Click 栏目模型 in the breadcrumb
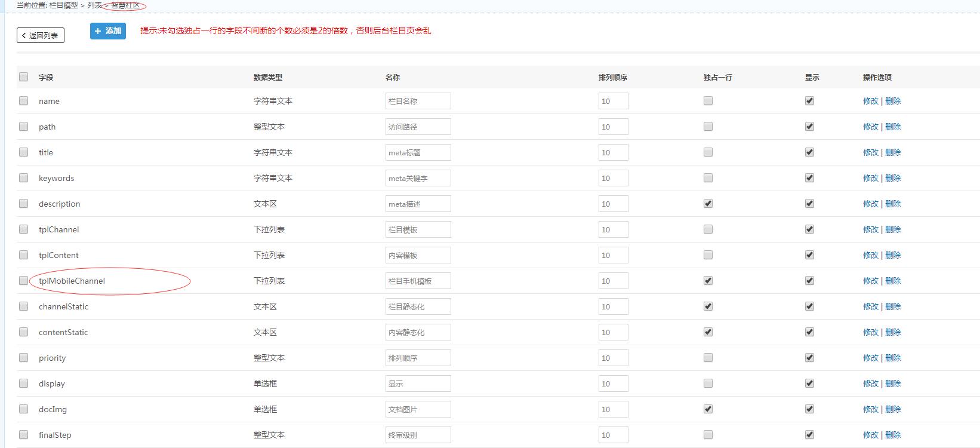980x448 pixels. pyautogui.click(x=63, y=5)
